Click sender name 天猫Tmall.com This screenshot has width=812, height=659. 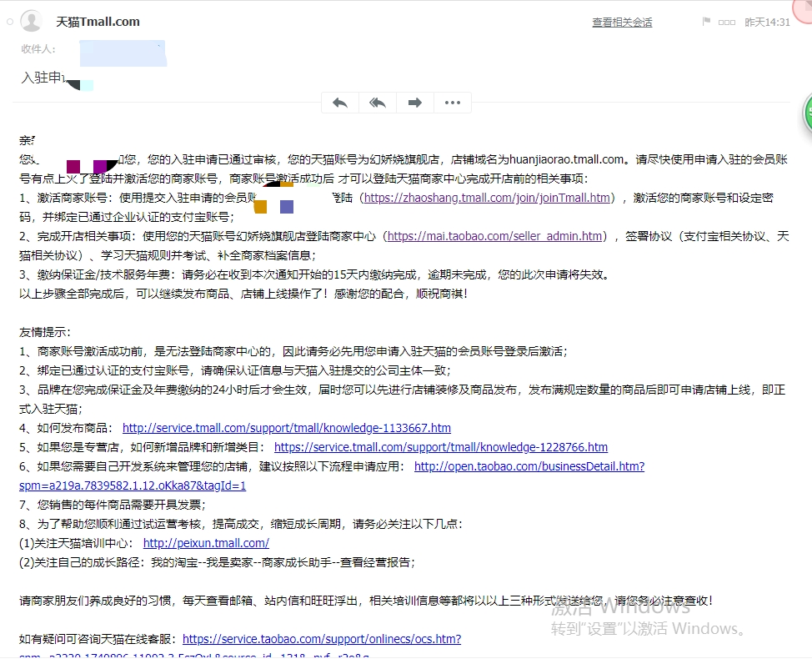[x=98, y=22]
